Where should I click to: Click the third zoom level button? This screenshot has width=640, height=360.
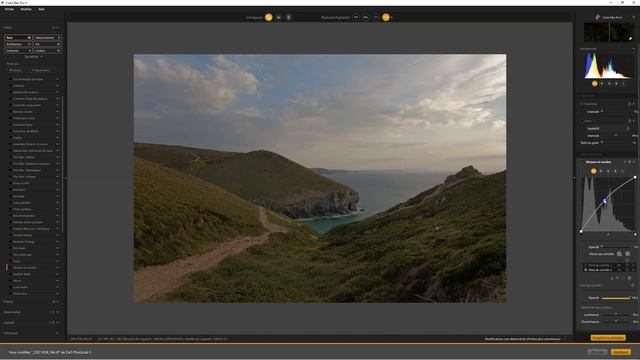(x=376, y=17)
